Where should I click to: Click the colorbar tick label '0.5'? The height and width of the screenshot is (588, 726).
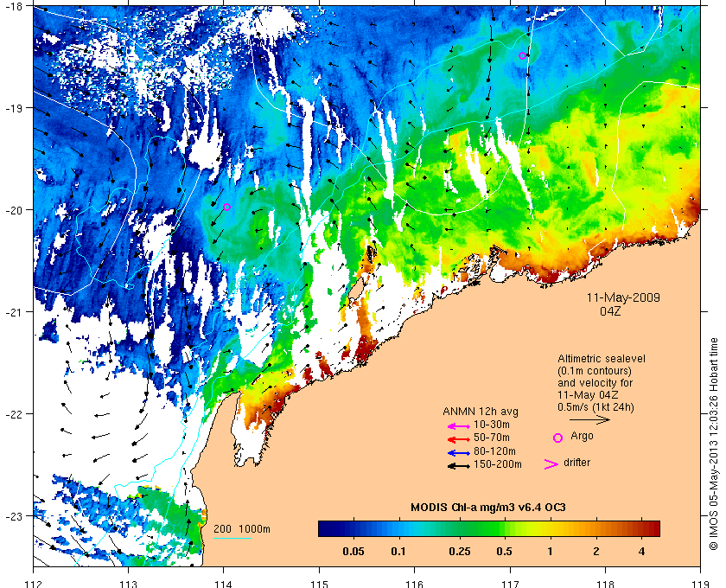(505, 552)
